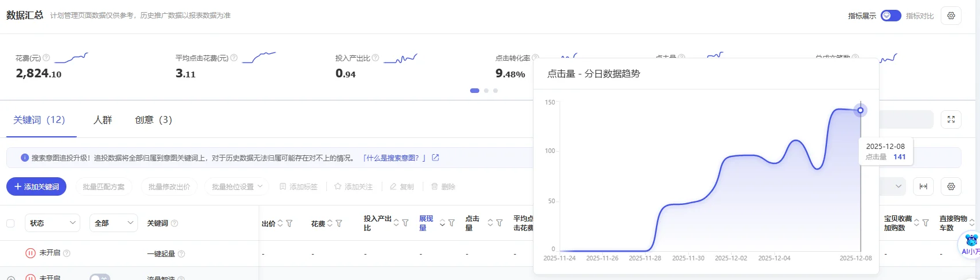Sort by the 点击量 column arrows
Screen dimensions: 980x280
(x=490, y=223)
